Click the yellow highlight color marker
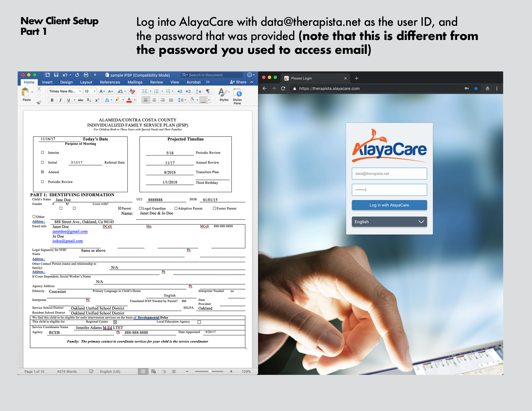 (118, 100)
